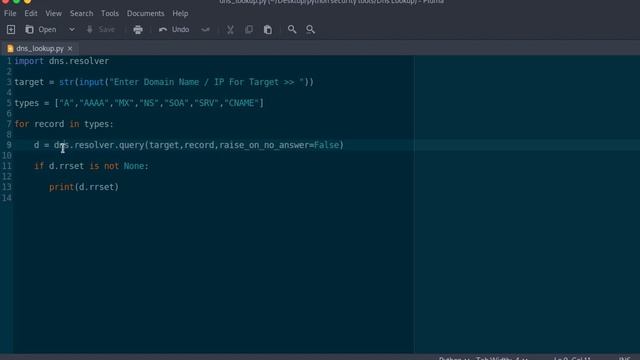Screen dimensions: 640x360
Task: Click the types list line
Action: click(139, 103)
